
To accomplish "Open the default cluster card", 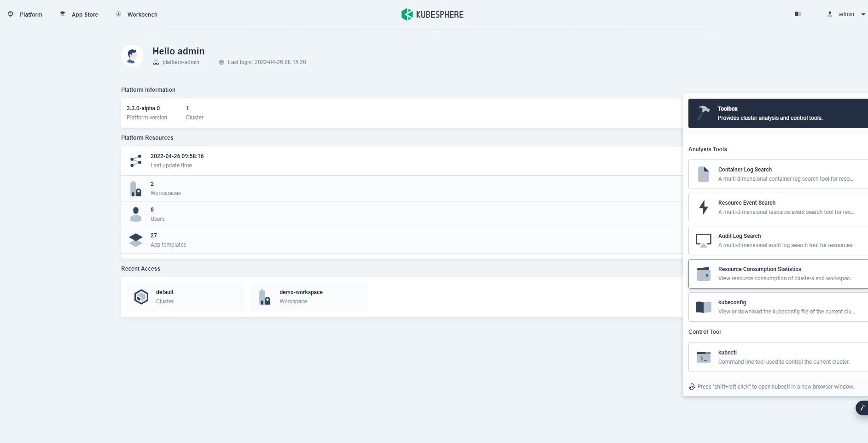I will (x=185, y=297).
